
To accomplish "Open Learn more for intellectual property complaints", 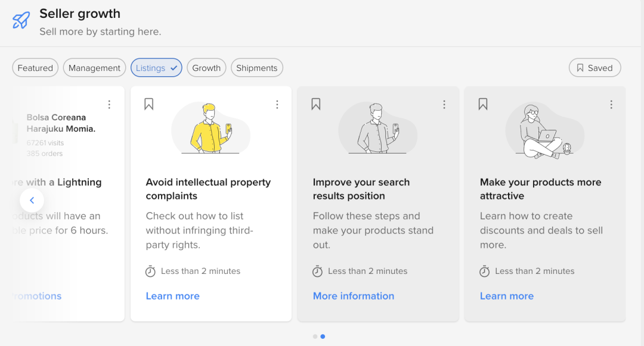I will 173,296.
